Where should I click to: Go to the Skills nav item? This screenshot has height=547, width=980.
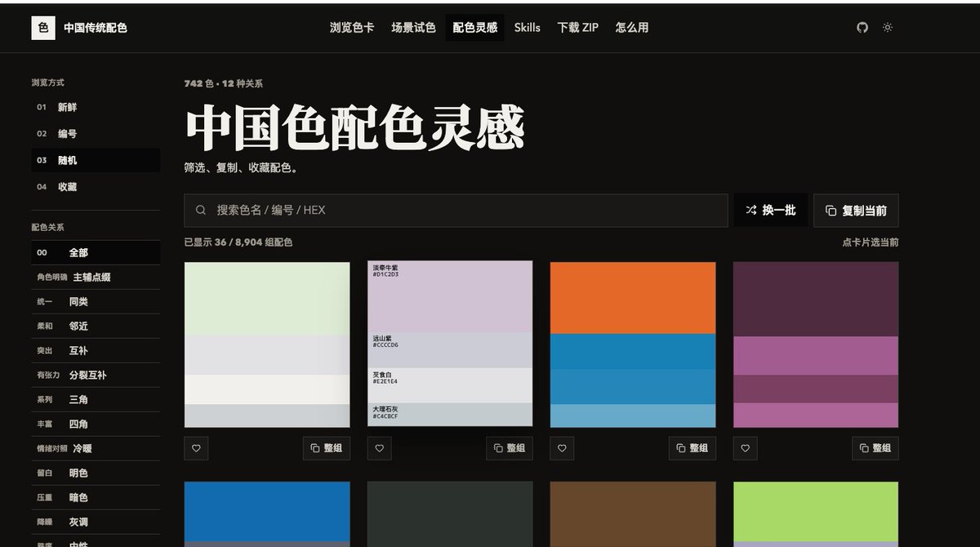pos(528,28)
